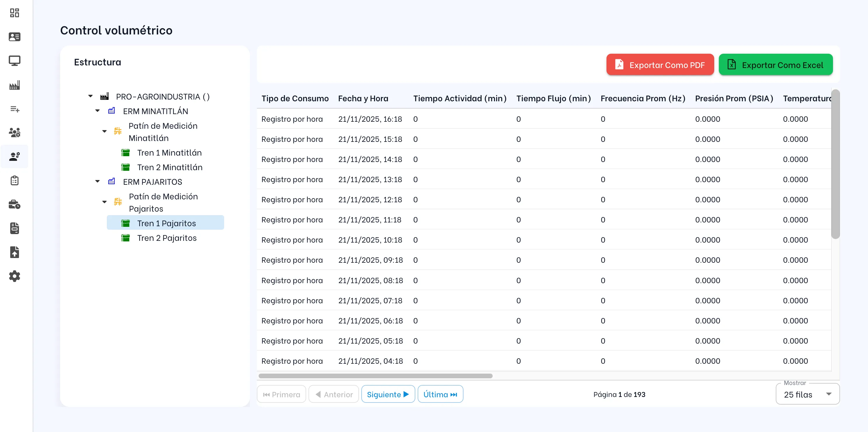Viewport: 868px width, 432px height.
Task: Click Exportar Como PDF button
Action: point(660,65)
